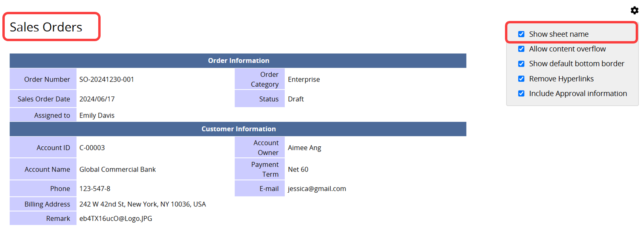Uncheck Include Approval information
The image size is (644, 227).
click(521, 93)
